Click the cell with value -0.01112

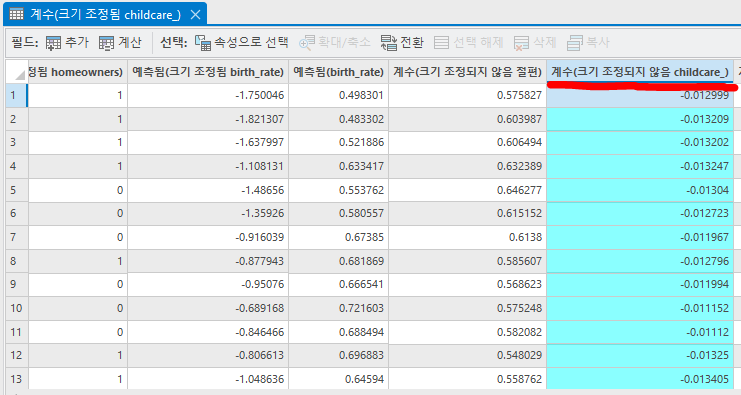(640, 332)
